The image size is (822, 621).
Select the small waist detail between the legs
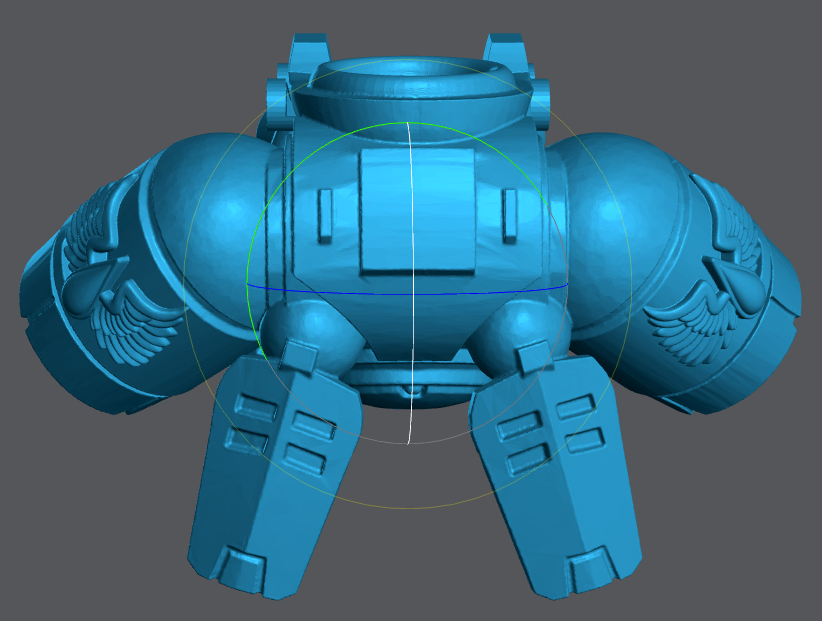coord(412,388)
